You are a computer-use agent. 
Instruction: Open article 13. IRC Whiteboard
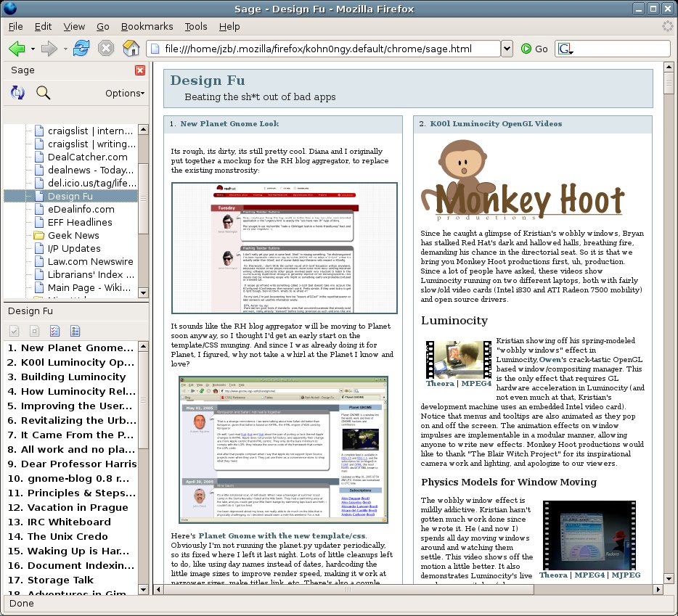(x=60, y=522)
